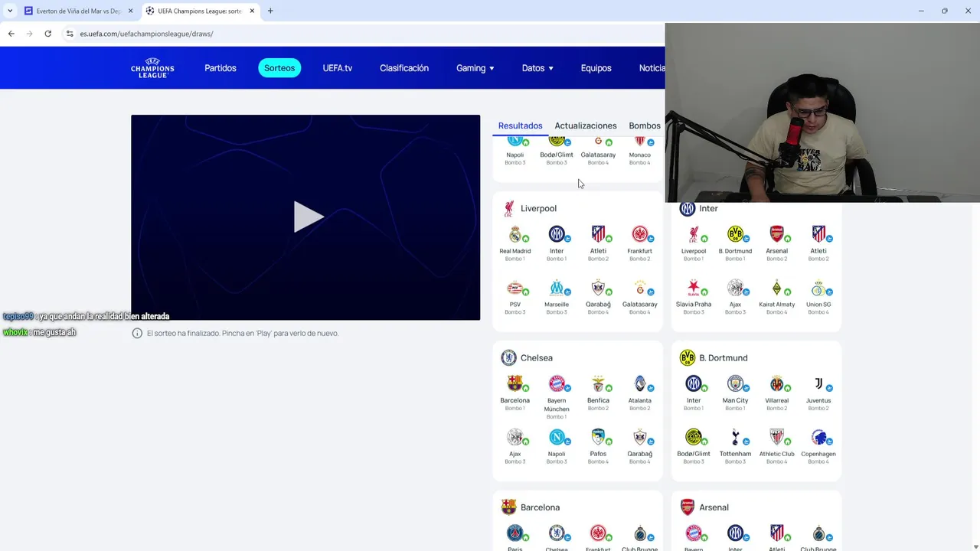Open the tab search dropdown

pos(9,11)
